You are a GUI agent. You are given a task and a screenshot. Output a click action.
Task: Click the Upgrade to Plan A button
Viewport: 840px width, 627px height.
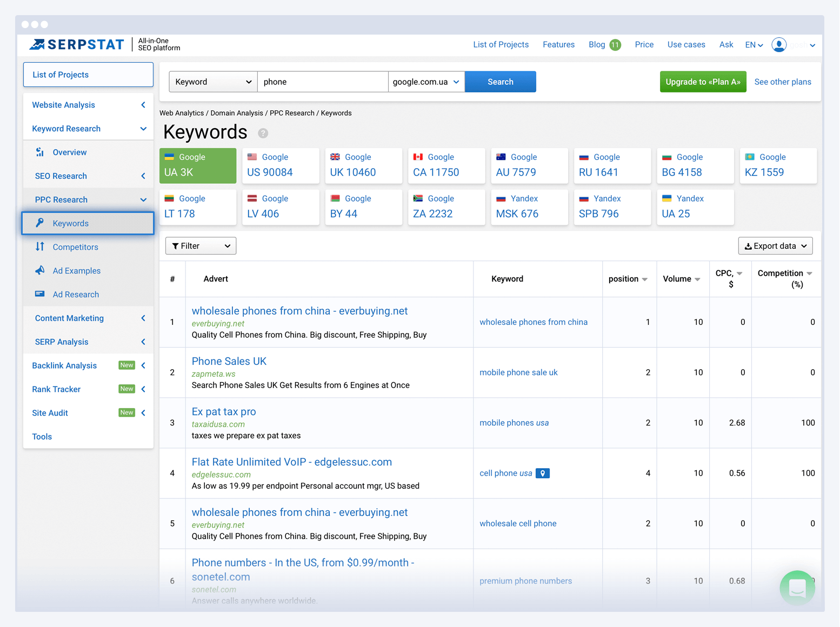(703, 82)
